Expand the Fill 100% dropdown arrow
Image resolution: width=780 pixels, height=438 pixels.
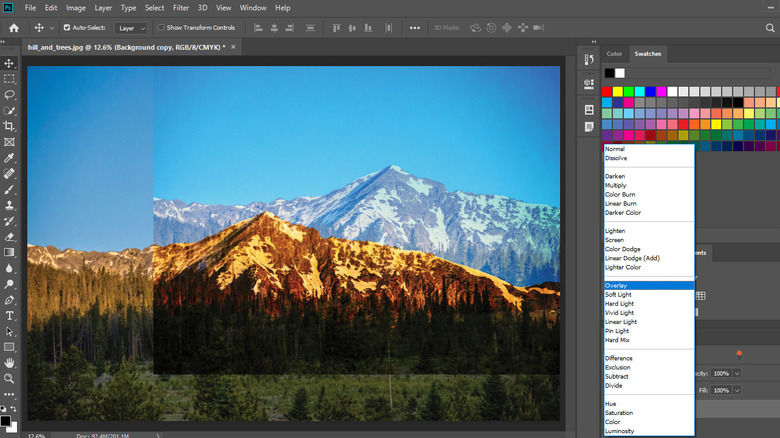coord(738,389)
